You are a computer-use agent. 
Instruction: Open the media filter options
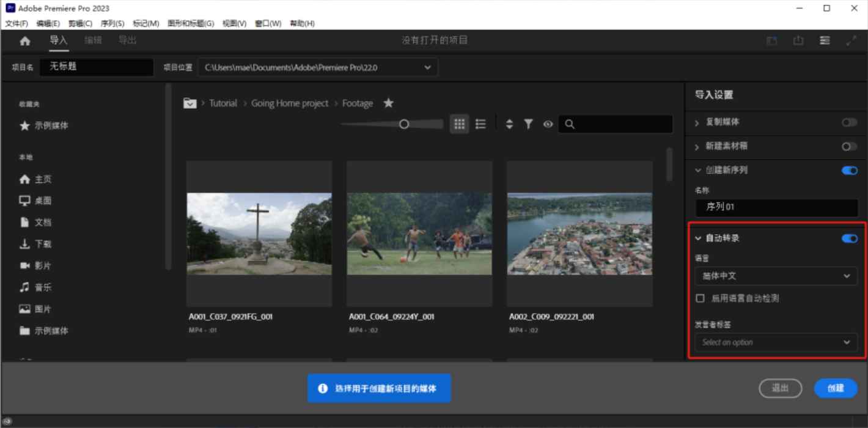528,124
